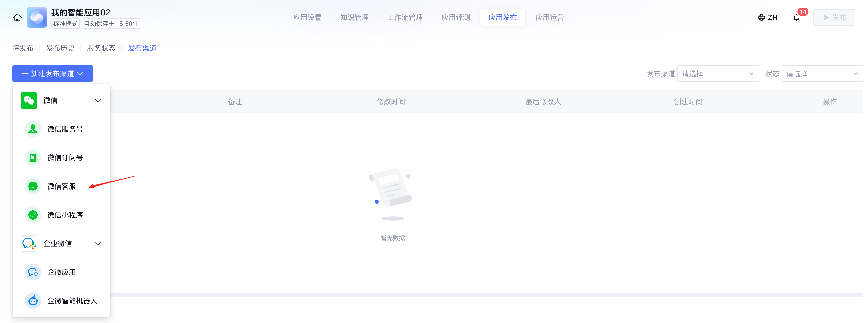The image size is (868, 323).
Task: Click the app logo avatar icon
Action: (37, 18)
